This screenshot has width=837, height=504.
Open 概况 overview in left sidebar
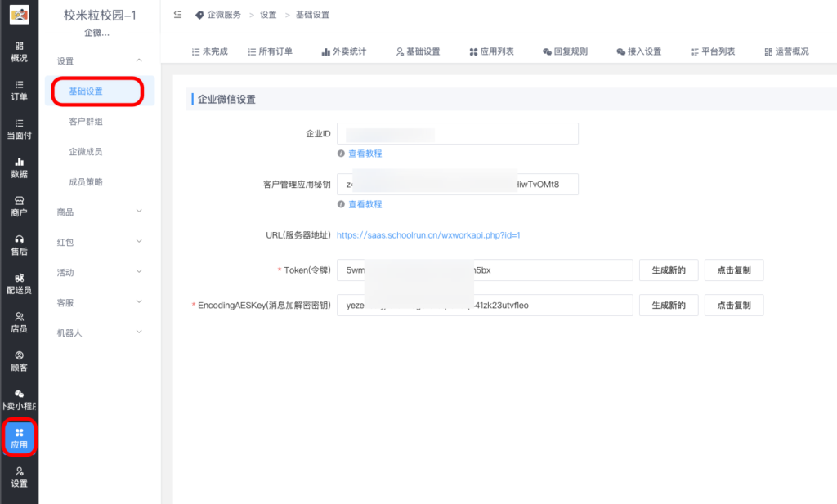[x=19, y=51]
